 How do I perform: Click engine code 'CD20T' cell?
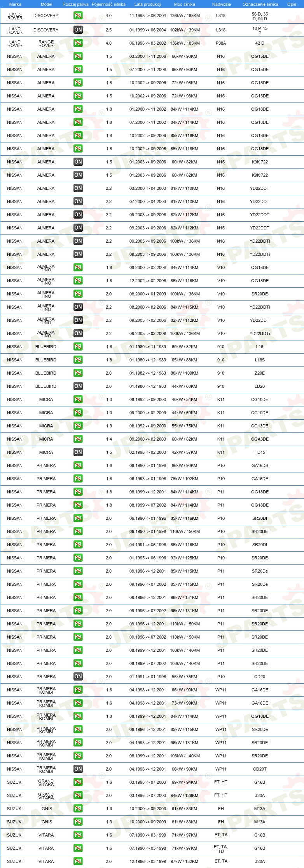point(260,769)
